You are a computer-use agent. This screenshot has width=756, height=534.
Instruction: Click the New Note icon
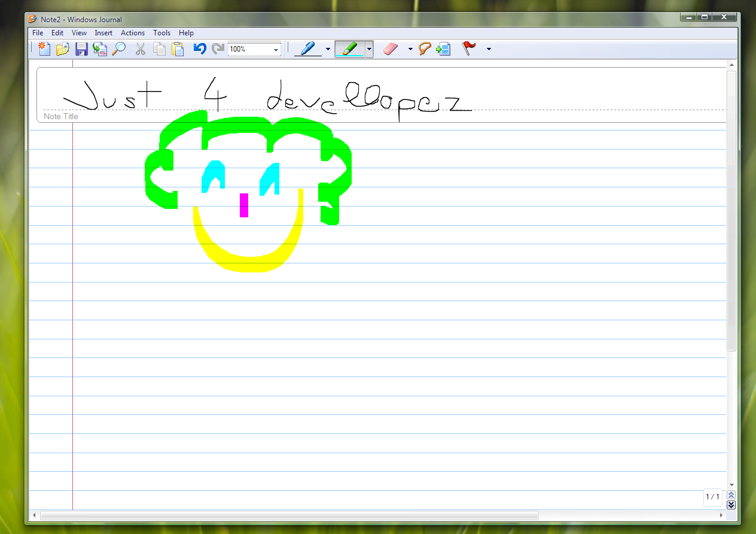coord(44,49)
